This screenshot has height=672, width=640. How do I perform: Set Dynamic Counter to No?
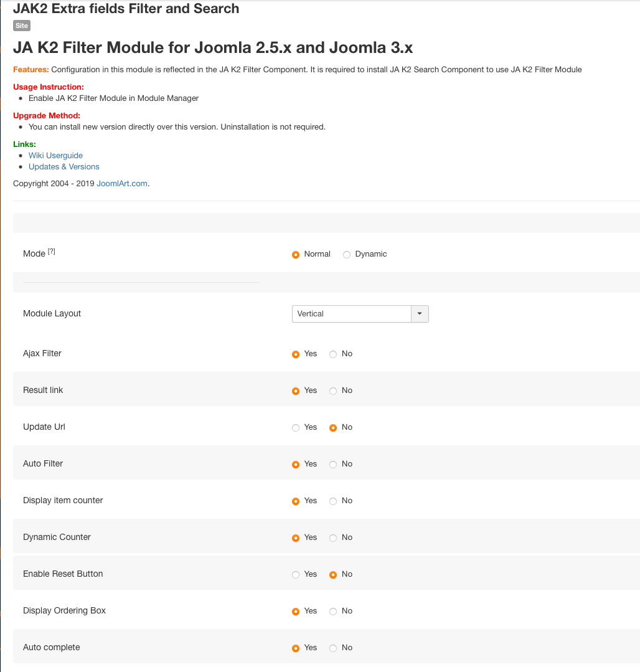point(333,538)
